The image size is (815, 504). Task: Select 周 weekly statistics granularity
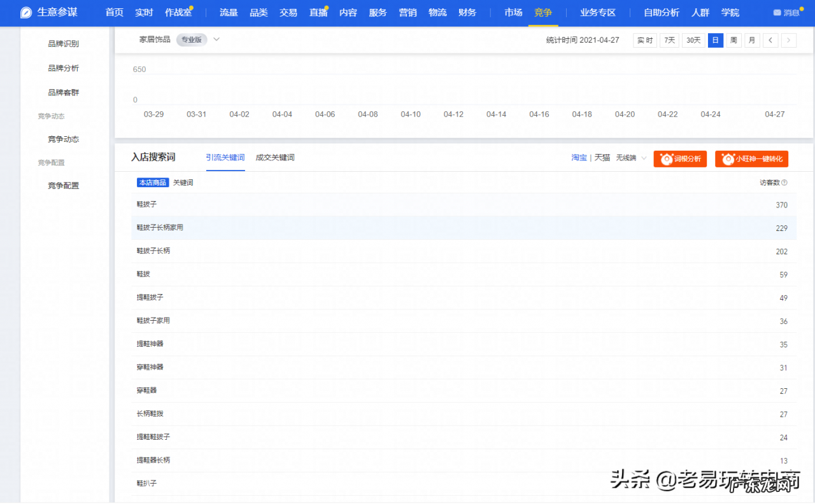pyautogui.click(x=733, y=39)
